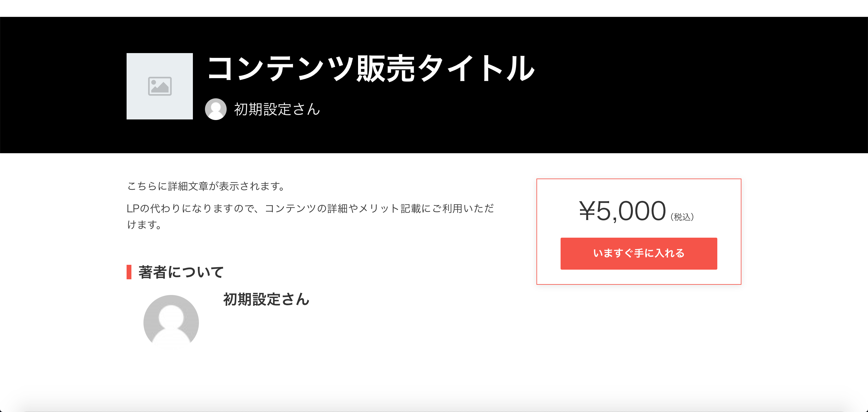This screenshot has height=412, width=868.
Task: Click the 著者について section heading
Action: click(181, 272)
